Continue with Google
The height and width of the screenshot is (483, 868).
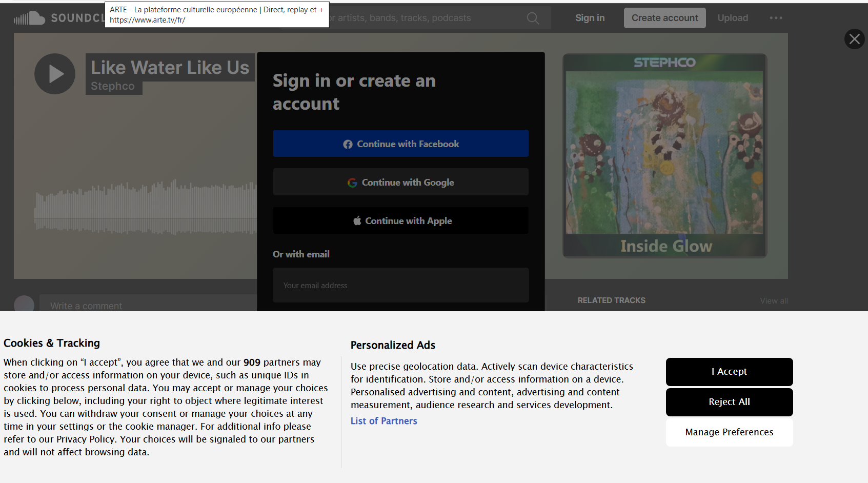click(x=401, y=182)
